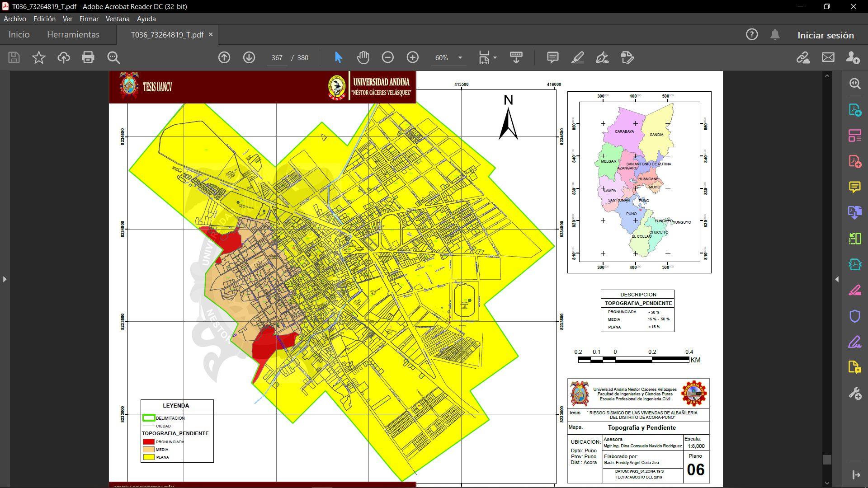Open Compare Files tool in sidebar

(854, 239)
